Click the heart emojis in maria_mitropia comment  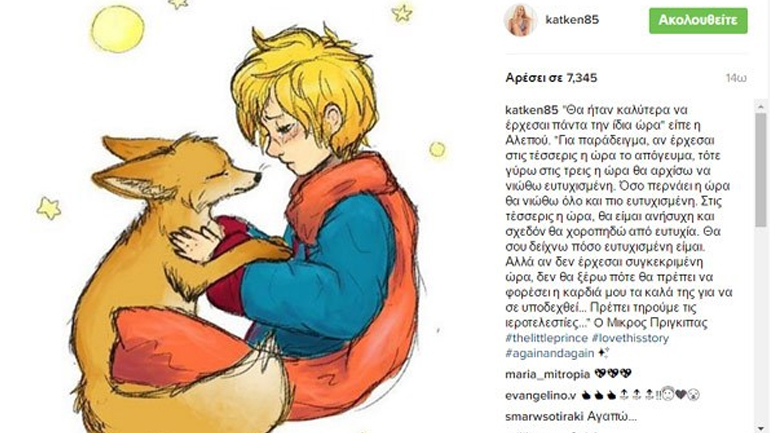tap(612, 374)
